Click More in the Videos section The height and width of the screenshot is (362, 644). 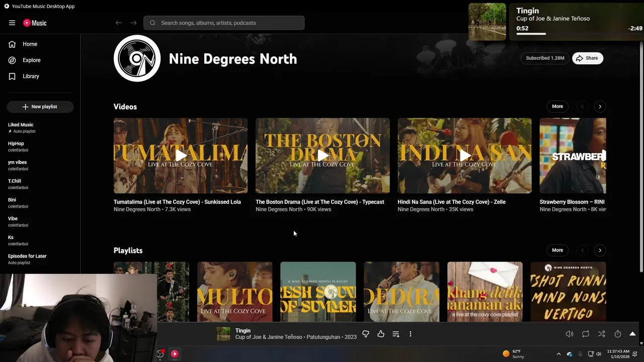click(x=557, y=107)
